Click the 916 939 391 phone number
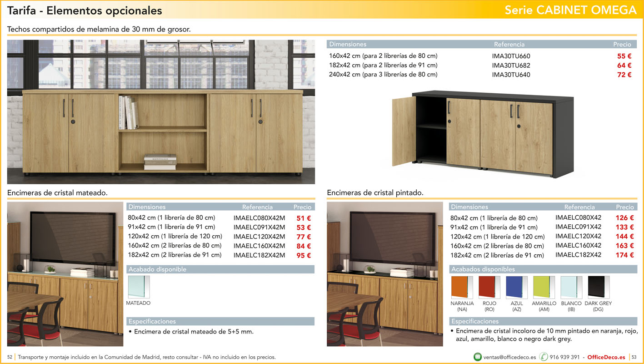644x364 pixels. click(564, 357)
